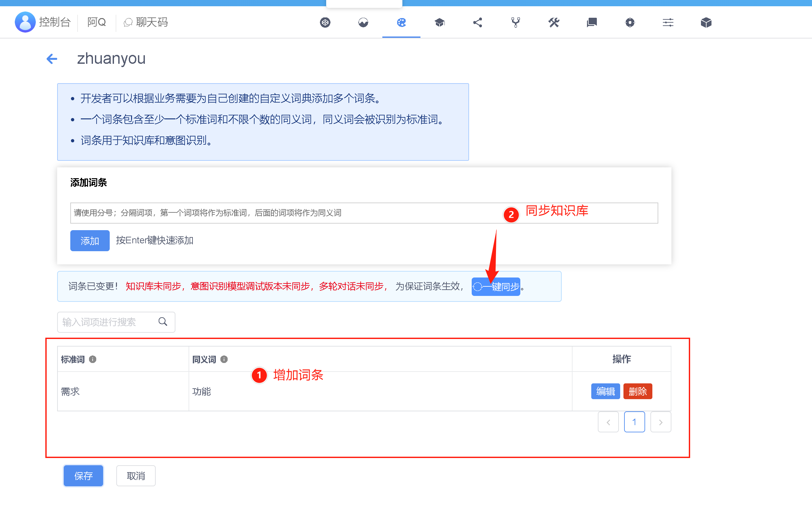This screenshot has height=531, width=812.
Task: Open the fork/branch navigation icon
Action: pos(515,23)
